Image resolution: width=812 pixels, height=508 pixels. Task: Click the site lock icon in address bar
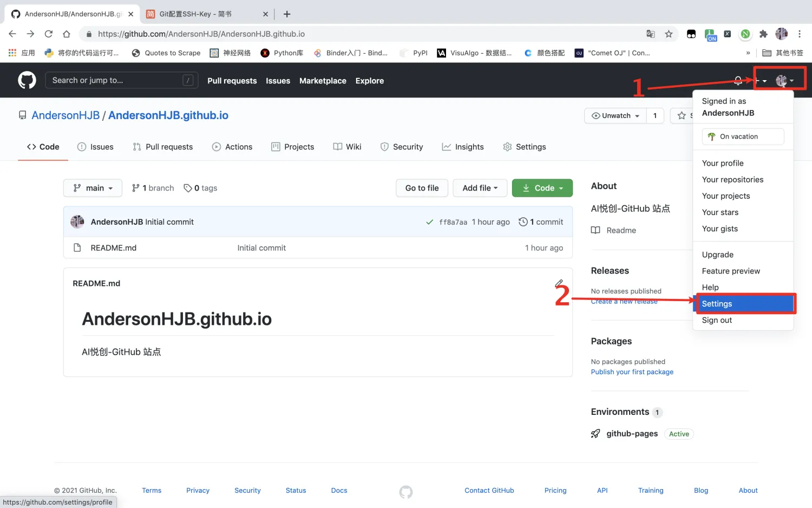[89, 34]
